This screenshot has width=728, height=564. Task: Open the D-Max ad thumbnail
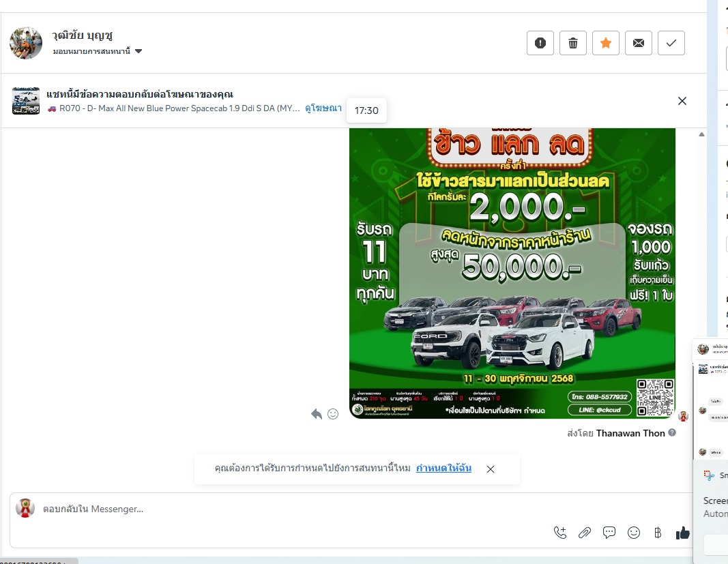point(25,101)
